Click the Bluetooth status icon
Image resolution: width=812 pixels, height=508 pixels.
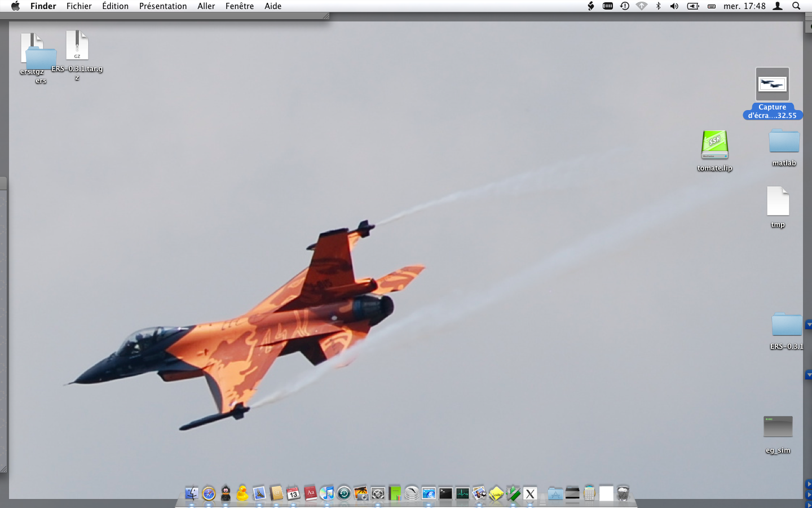tap(658, 6)
